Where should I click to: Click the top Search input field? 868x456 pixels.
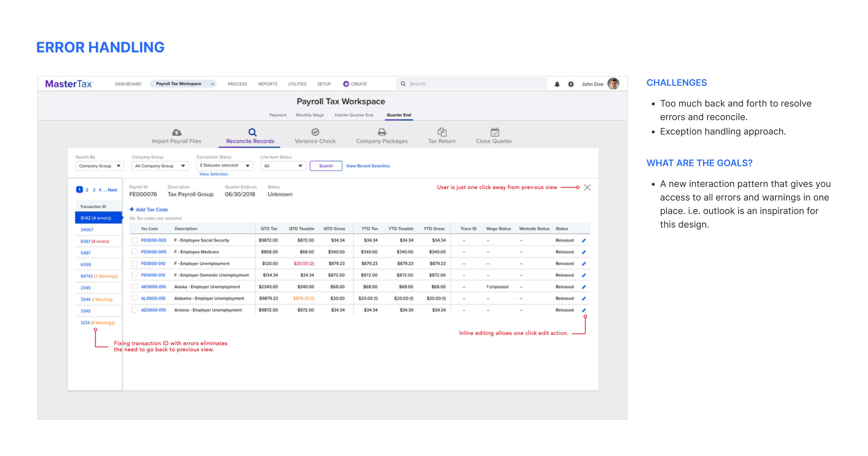pyautogui.click(x=471, y=84)
